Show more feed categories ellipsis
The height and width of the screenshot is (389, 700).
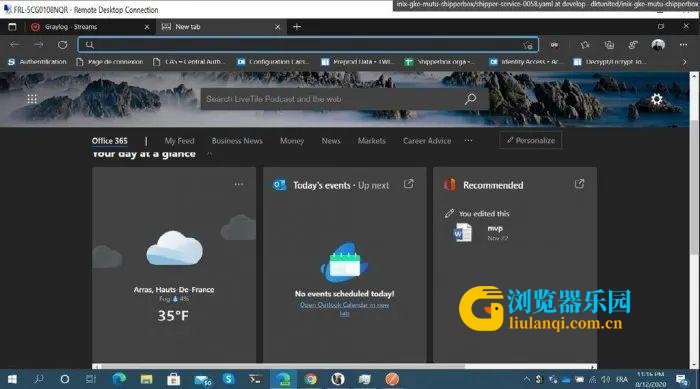click(468, 141)
